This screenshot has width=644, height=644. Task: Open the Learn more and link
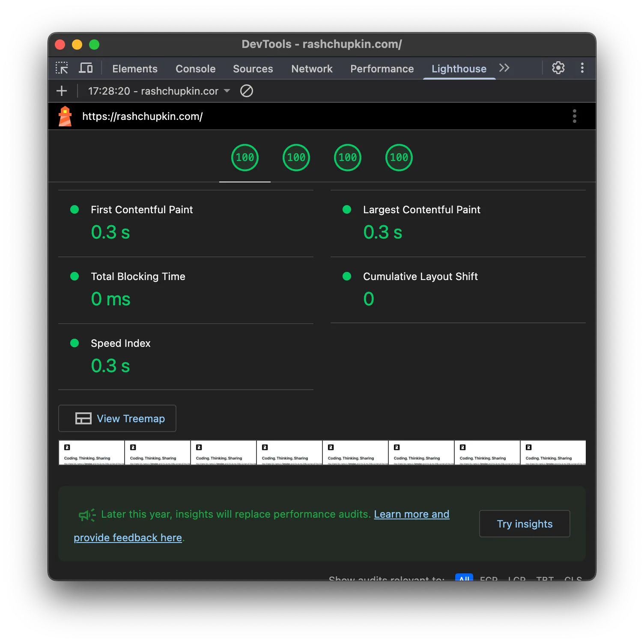[x=411, y=514]
